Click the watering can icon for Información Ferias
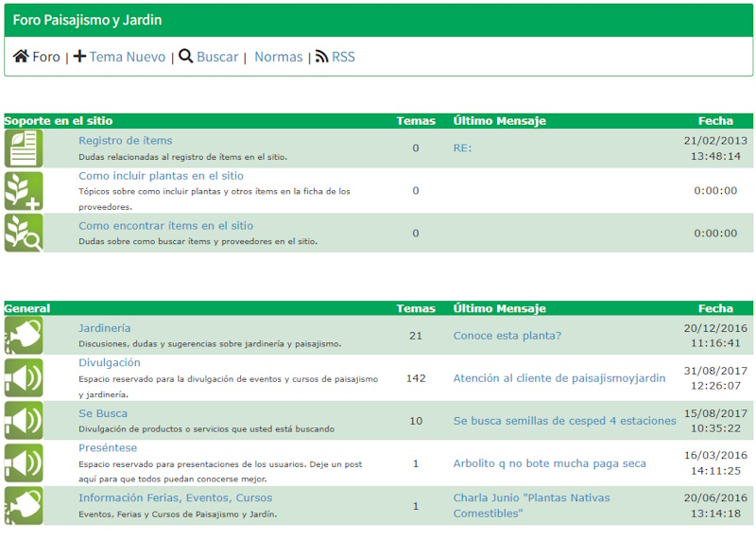The height and width of the screenshot is (540, 756). click(x=24, y=506)
